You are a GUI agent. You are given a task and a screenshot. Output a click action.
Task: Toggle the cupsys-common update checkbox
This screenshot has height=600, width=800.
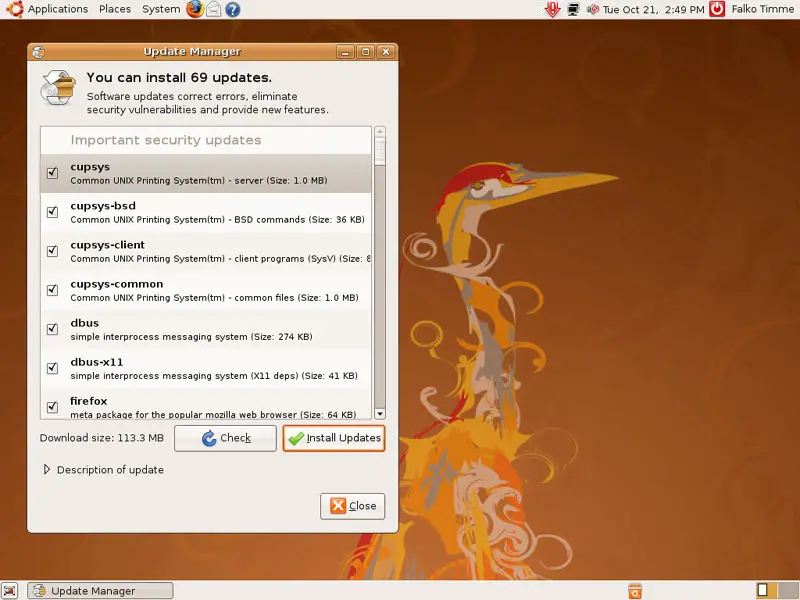(x=53, y=290)
